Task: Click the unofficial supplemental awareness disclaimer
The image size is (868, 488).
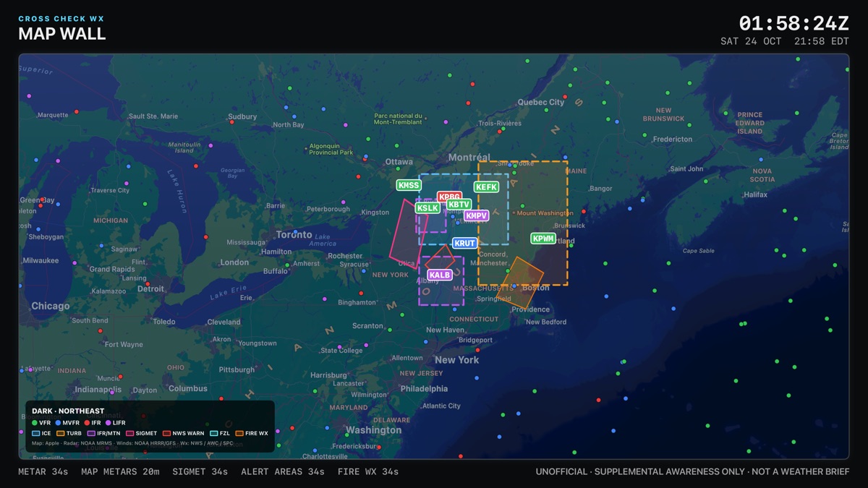Action: coord(692,472)
